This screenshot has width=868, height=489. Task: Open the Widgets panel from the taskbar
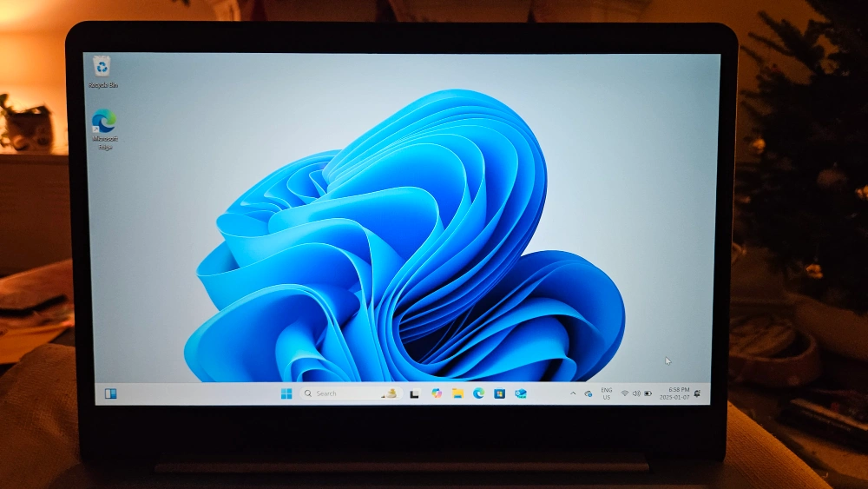[111, 393]
